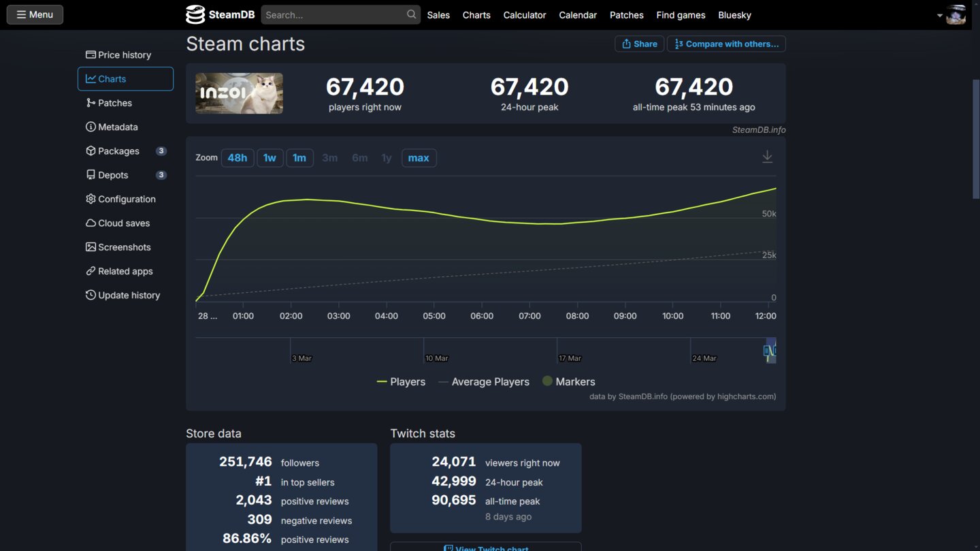This screenshot has height=551, width=980.
Task: Click the search magnifier icon
Action: (411, 14)
